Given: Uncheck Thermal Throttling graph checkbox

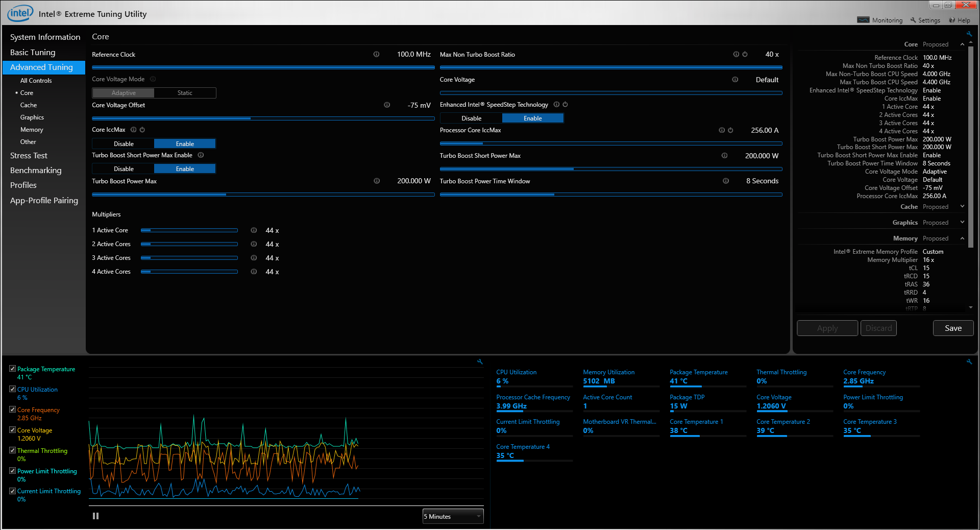Looking at the screenshot, I should pyautogui.click(x=12, y=450).
